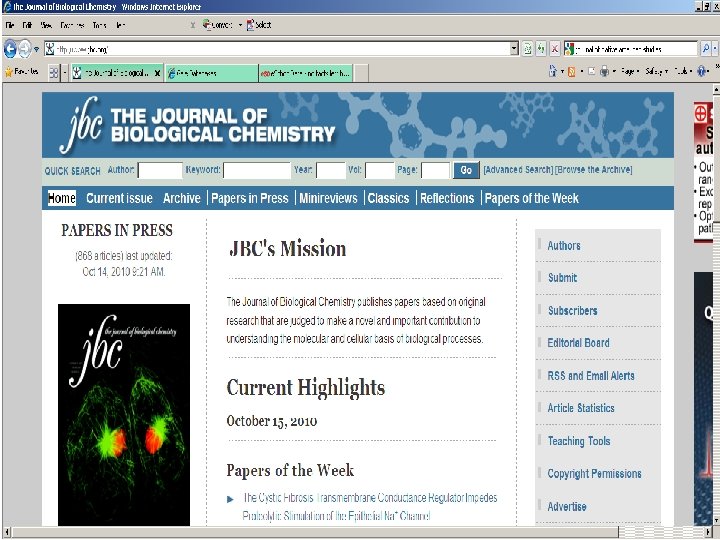Select Minireviews in navigation bar
The image size is (720, 540).
click(x=328, y=198)
